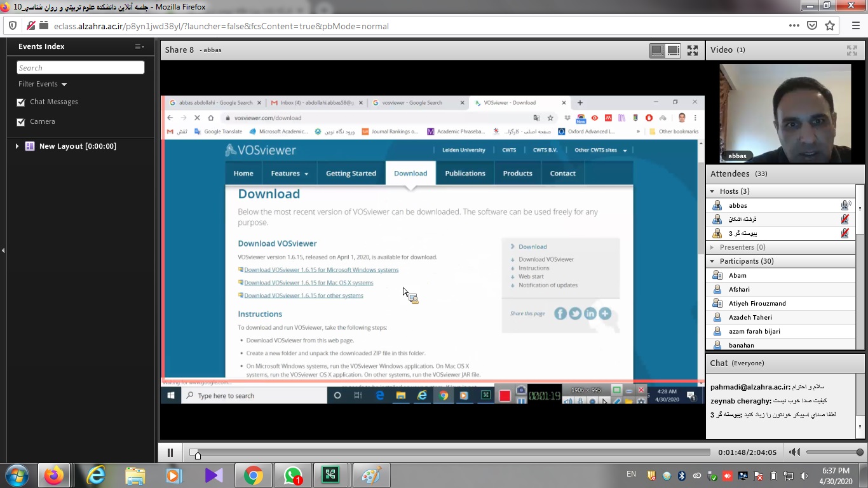Select the Download tab on VOSviewer
Viewport: 868px width, 488px height.
click(410, 173)
